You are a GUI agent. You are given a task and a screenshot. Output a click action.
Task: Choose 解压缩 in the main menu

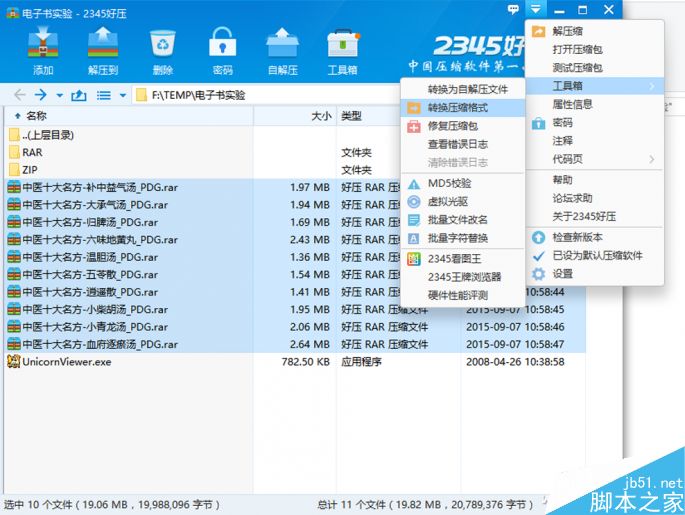click(x=595, y=31)
